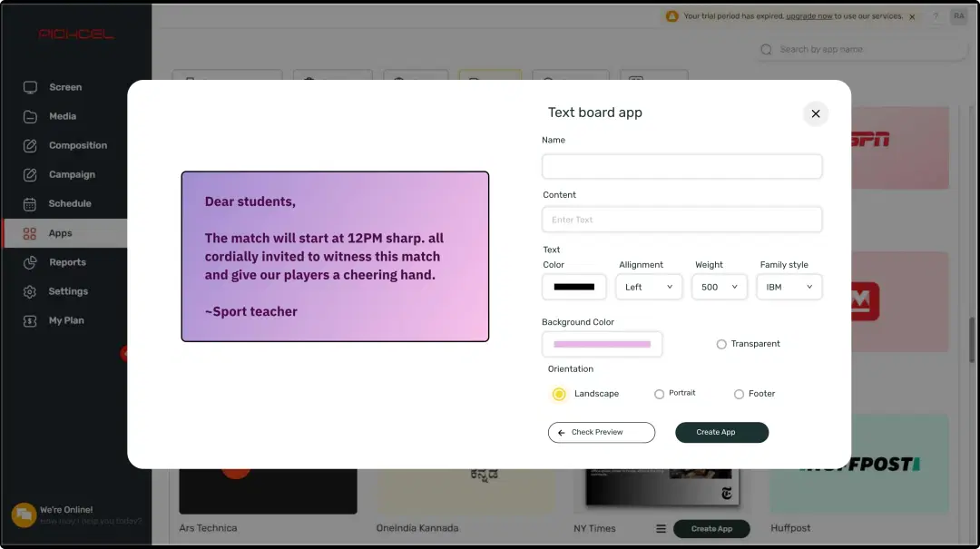Enable the Transparent background option
The height and width of the screenshot is (549, 980).
(721, 344)
